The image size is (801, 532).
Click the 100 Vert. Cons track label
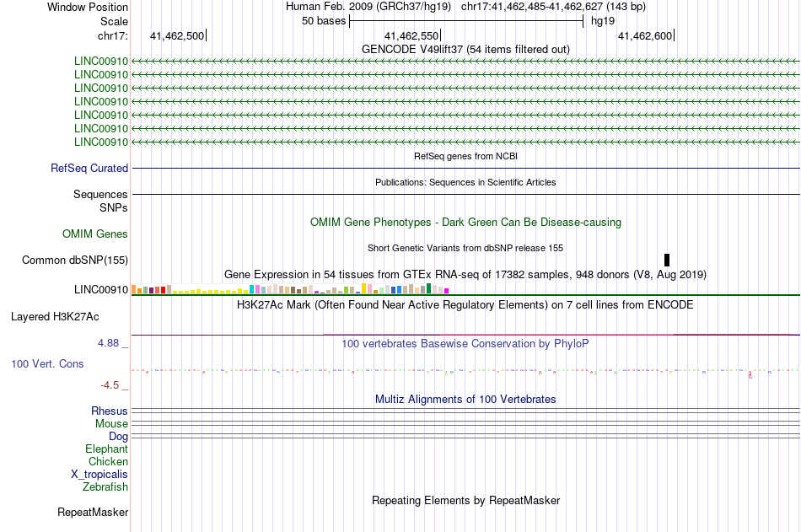pyautogui.click(x=47, y=364)
